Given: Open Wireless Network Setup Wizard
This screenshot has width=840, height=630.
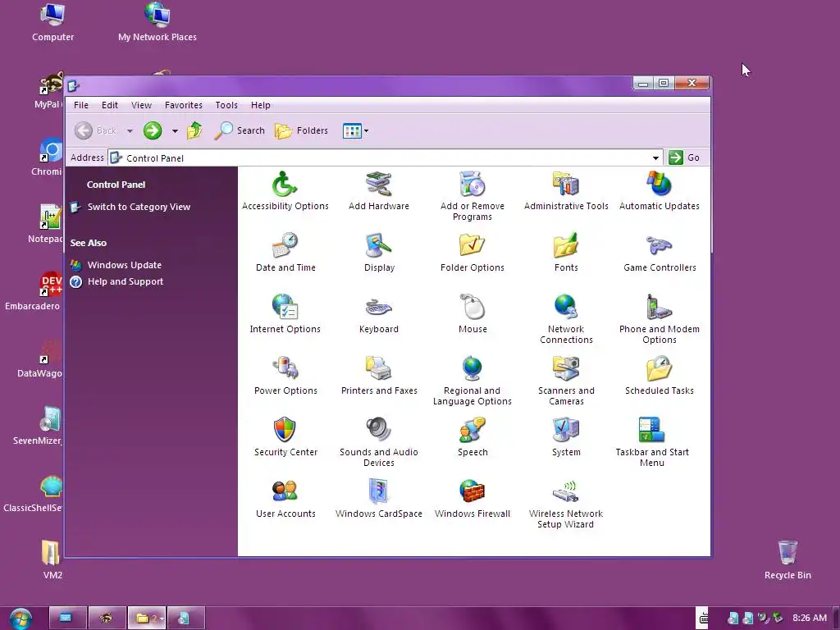Looking at the screenshot, I should (x=566, y=504).
